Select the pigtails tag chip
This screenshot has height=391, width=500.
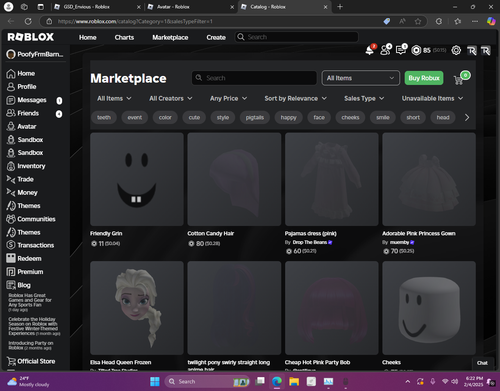coord(255,117)
